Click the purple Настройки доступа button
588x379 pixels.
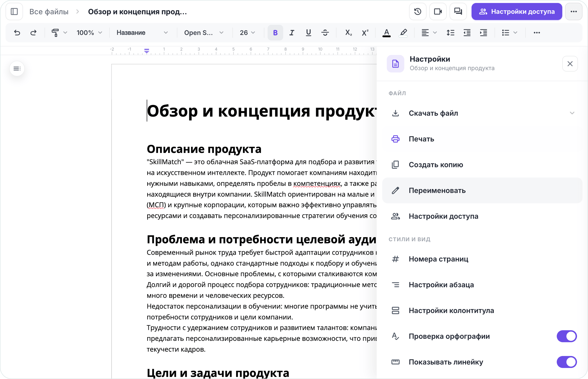[x=517, y=11]
